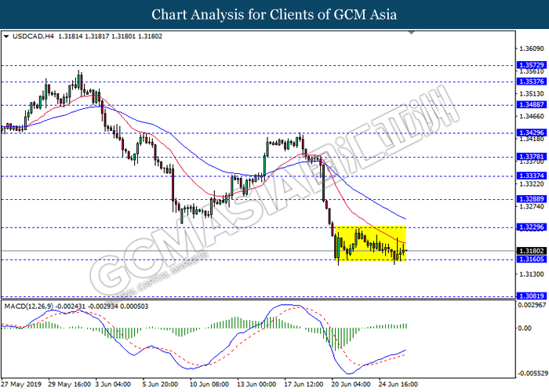Click the 3 Jun 04:00 time label

click(113, 384)
